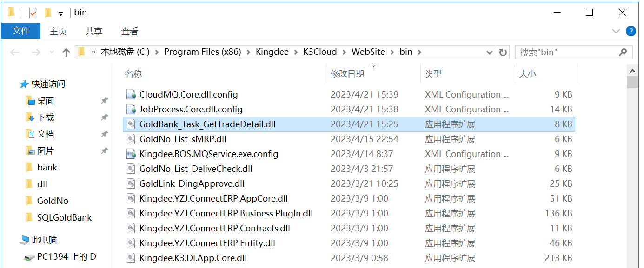Customize Quick Access Toolbar dropdown arrow

pyautogui.click(x=60, y=14)
